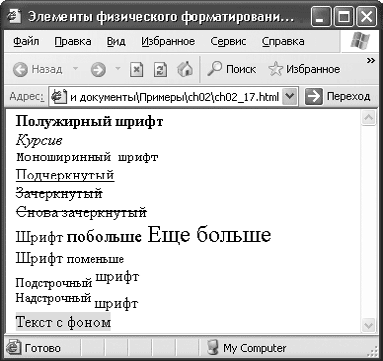Click the scrollbar down arrow
This screenshot has height=361, width=383.
[x=369, y=325]
